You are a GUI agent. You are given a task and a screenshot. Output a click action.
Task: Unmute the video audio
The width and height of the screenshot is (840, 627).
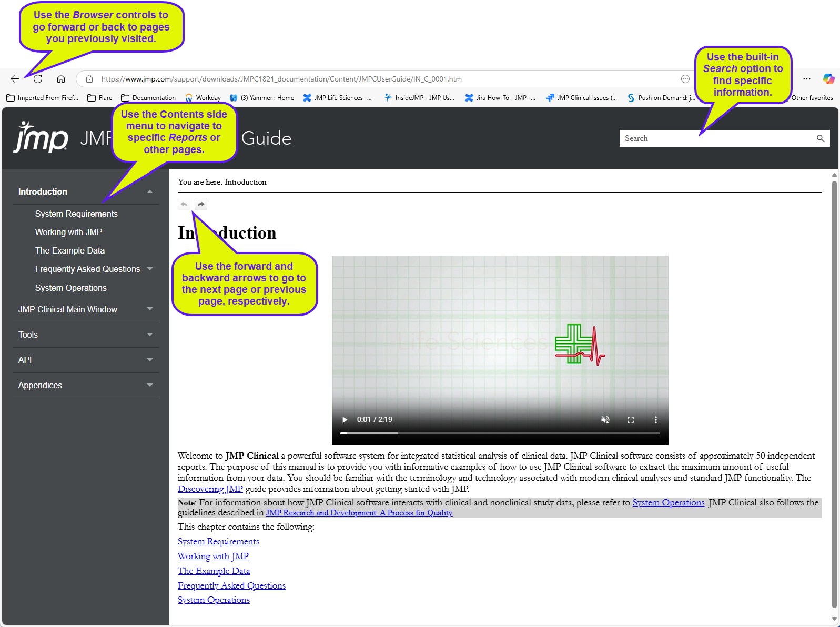(x=605, y=420)
